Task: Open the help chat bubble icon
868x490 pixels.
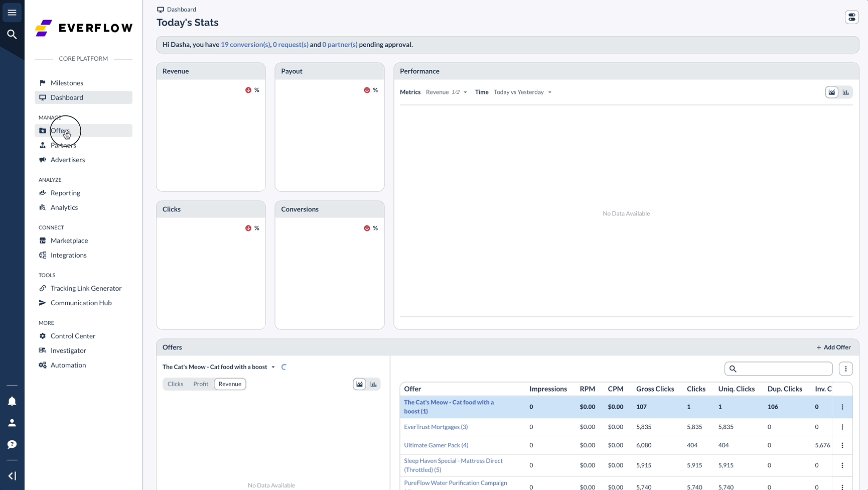Action: pyautogui.click(x=12, y=444)
